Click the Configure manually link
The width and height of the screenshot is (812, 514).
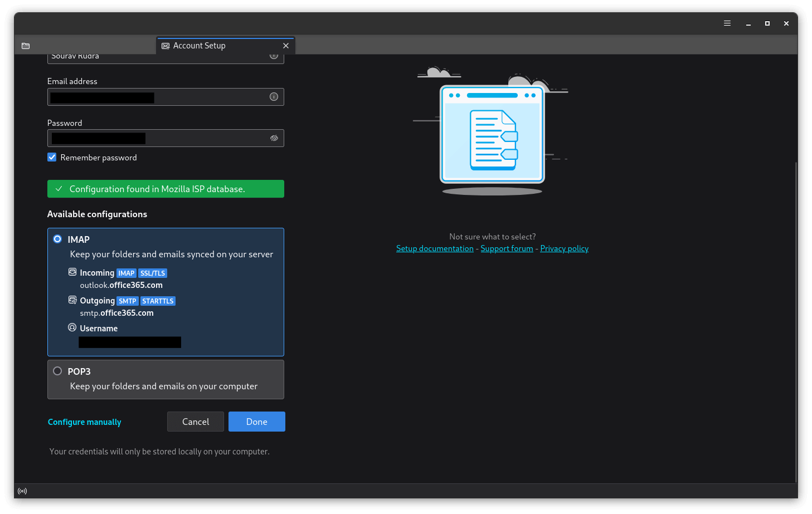point(84,422)
